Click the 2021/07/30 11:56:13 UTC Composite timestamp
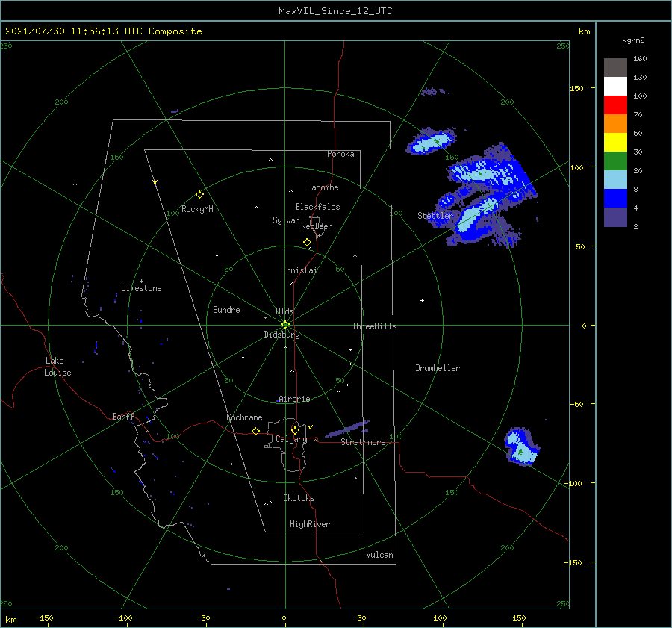Screen dimensions: 672x628 pyautogui.click(x=104, y=31)
